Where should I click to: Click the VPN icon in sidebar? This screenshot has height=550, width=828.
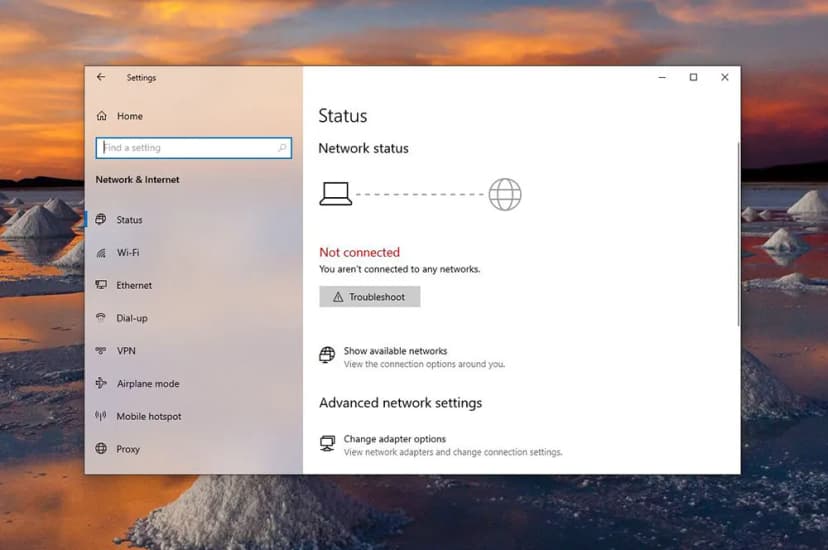pyautogui.click(x=101, y=351)
